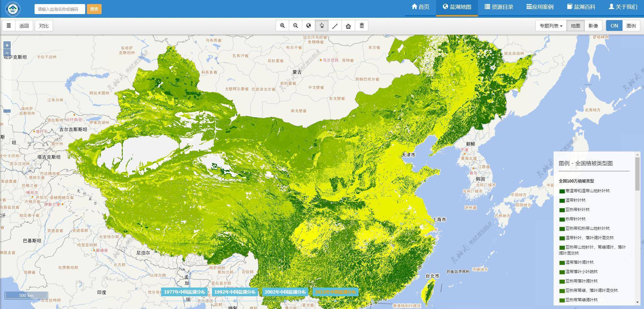Switch basemap to 影像 imagery
This screenshot has height=309, width=644.
[593, 26]
